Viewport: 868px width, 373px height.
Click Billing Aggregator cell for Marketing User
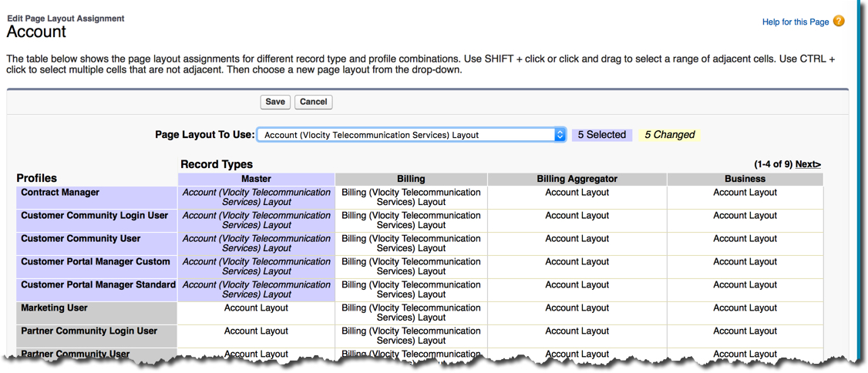[x=577, y=313]
